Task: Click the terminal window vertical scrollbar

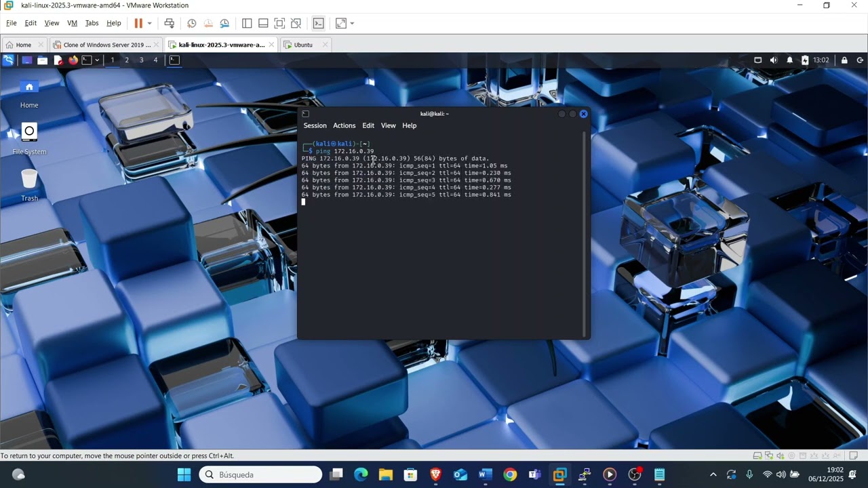Action: pyautogui.click(x=584, y=235)
